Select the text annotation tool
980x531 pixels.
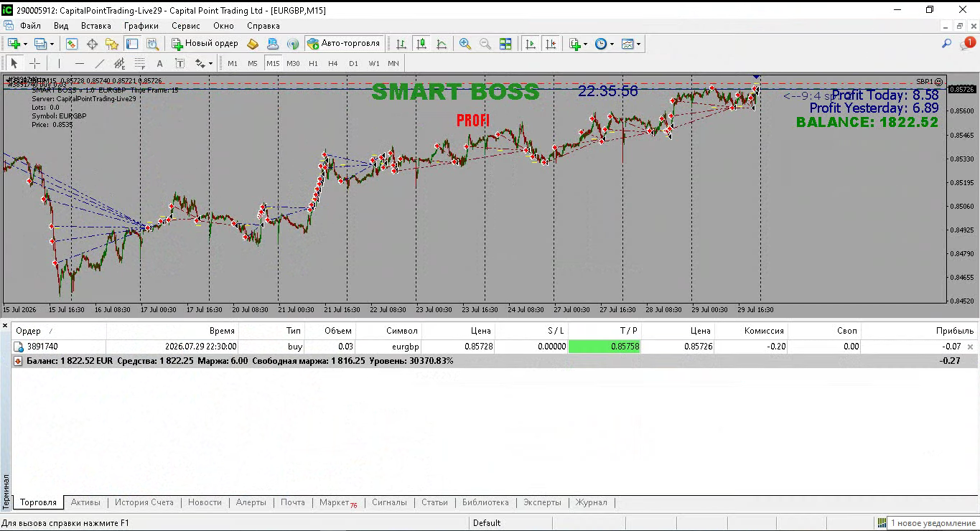(160, 63)
